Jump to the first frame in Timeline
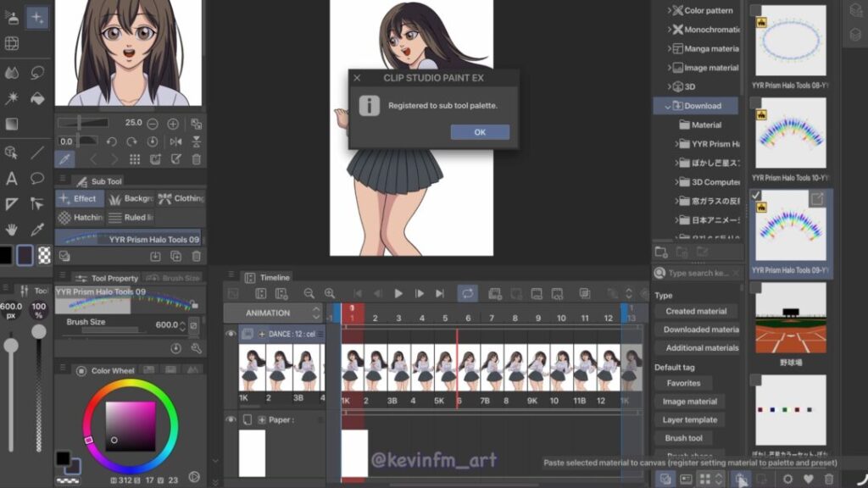Image resolution: width=868 pixels, height=488 pixels. coord(358,294)
